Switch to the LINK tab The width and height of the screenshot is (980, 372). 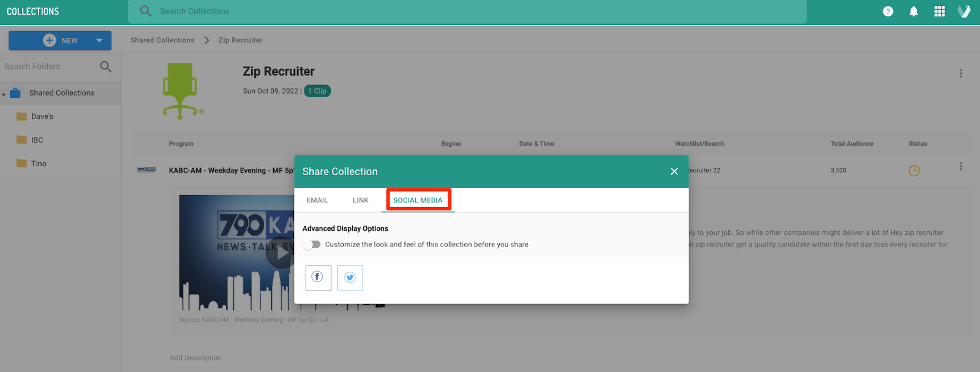pyautogui.click(x=361, y=200)
